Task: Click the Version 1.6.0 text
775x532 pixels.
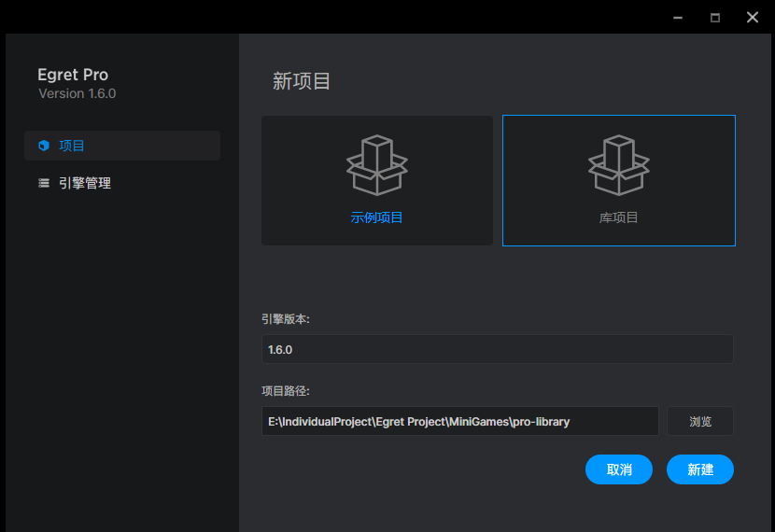Action: (77, 93)
